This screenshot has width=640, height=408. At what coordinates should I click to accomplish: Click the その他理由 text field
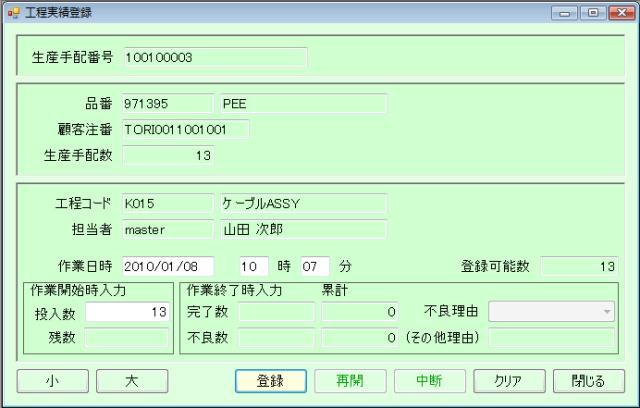tap(551, 337)
